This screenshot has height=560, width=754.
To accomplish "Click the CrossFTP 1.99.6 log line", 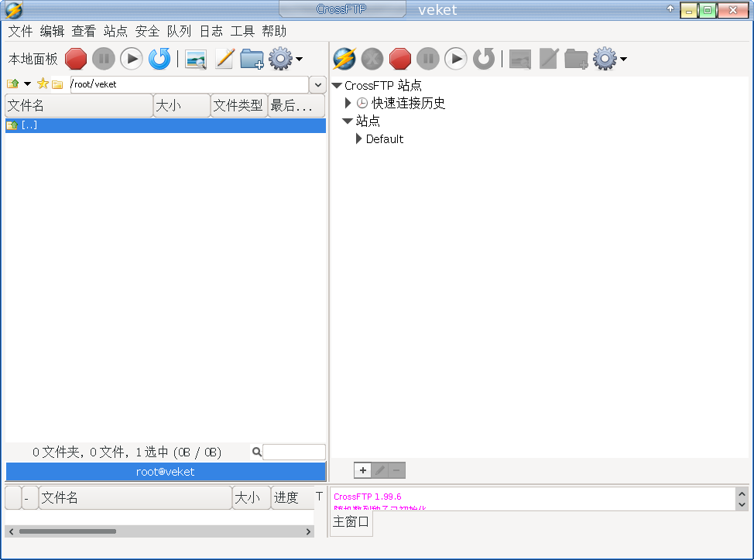I will (368, 497).
